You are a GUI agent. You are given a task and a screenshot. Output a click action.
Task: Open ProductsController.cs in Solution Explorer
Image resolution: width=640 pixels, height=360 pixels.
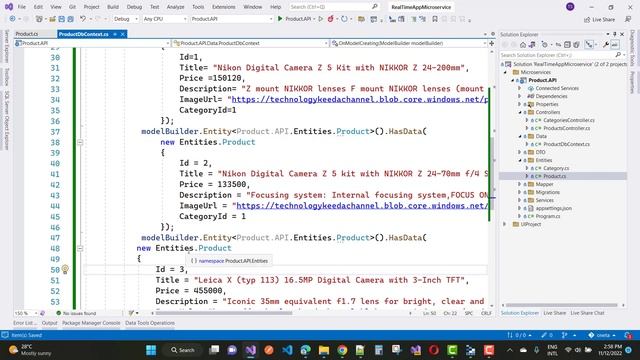click(567, 128)
